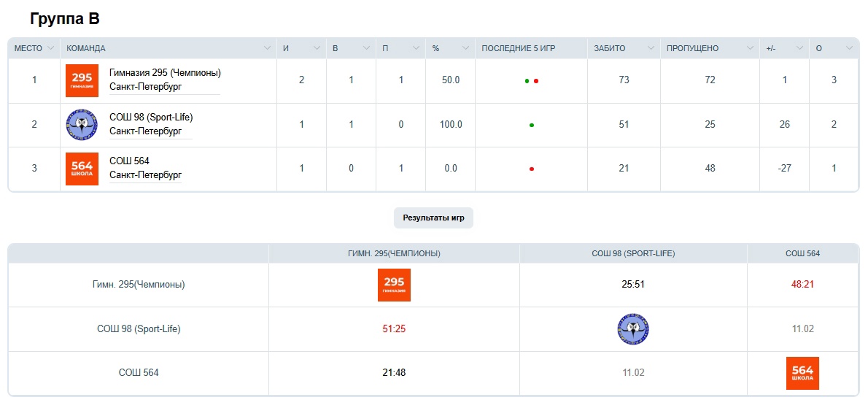Click the 564 logo in results grid
Viewport: 868px width, 419px height.
(802, 373)
